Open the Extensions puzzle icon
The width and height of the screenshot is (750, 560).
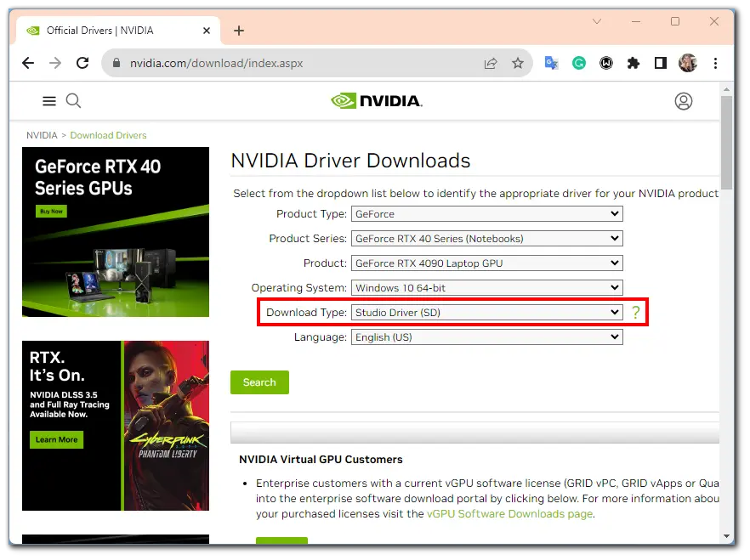[634, 63]
